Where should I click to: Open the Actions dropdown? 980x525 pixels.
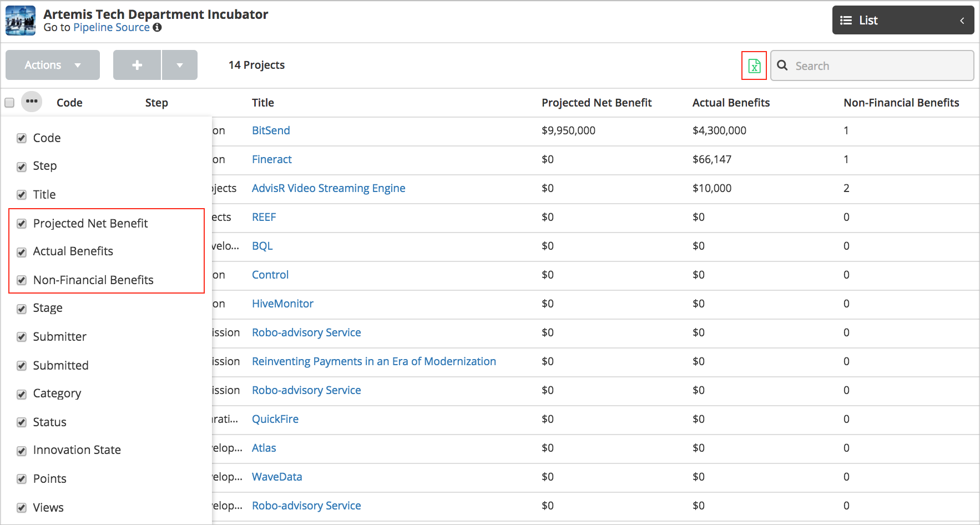pos(53,65)
